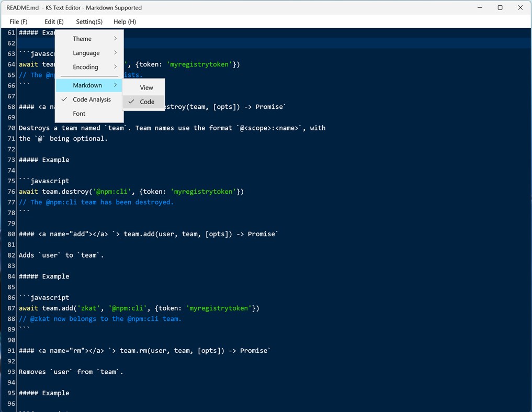
Task: Click the chevron icon beside Markdown
Action: point(115,85)
